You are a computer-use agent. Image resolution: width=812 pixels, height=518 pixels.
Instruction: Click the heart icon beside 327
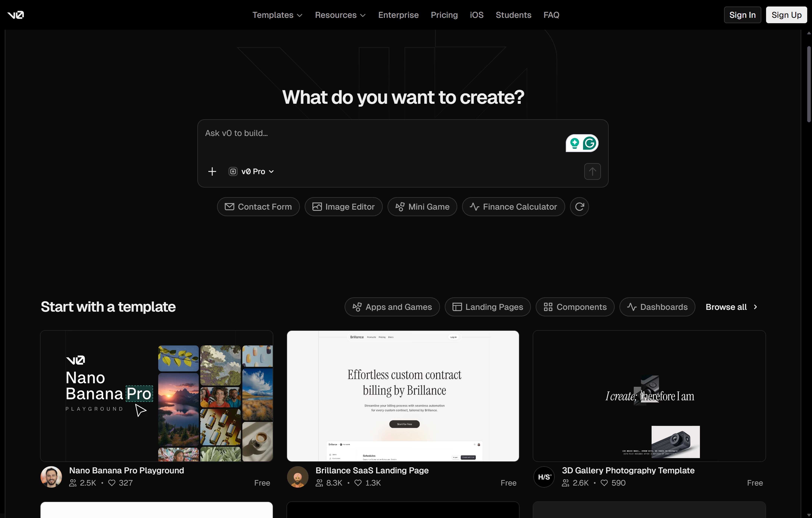(112, 483)
